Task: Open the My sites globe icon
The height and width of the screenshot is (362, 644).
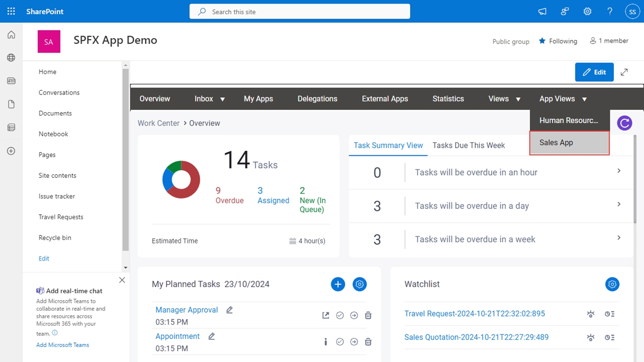Action: tap(11, 58)
